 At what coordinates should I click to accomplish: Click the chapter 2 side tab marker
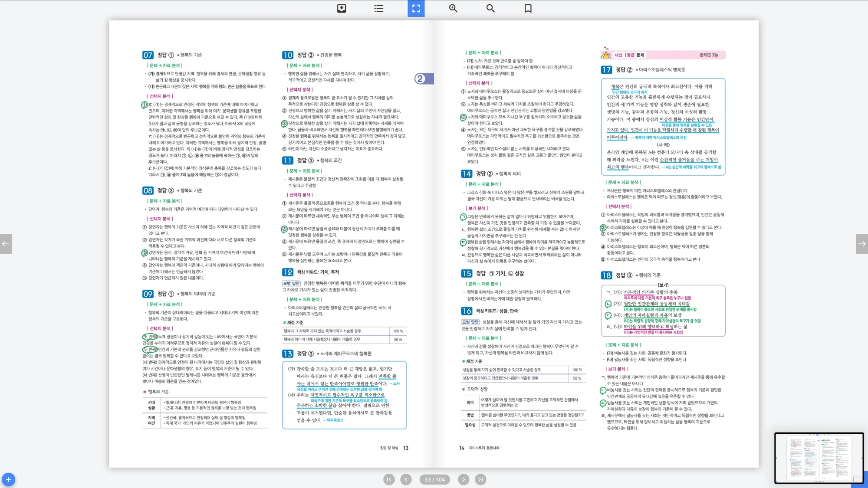coord(424,79)
